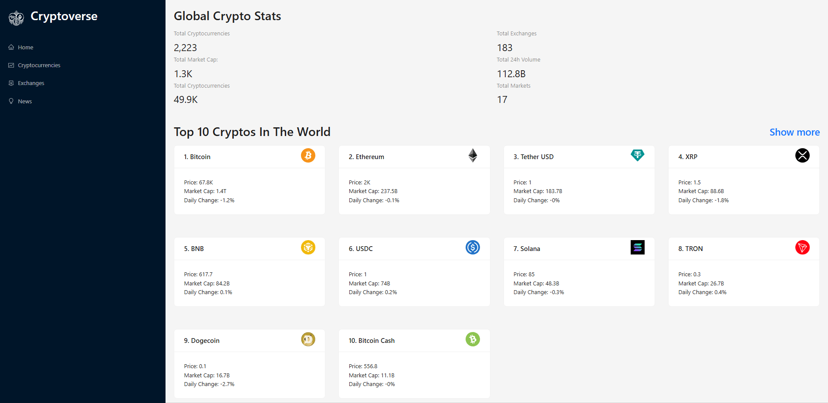Open Home in the sidebar

[25, 47]
